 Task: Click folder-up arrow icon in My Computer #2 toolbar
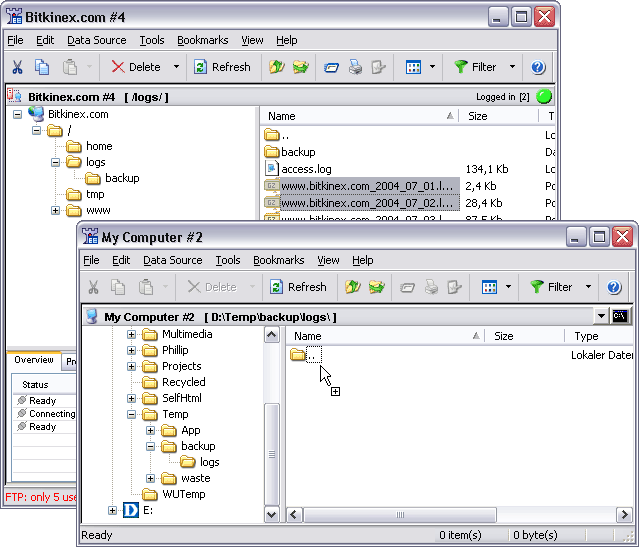[353, 287]
